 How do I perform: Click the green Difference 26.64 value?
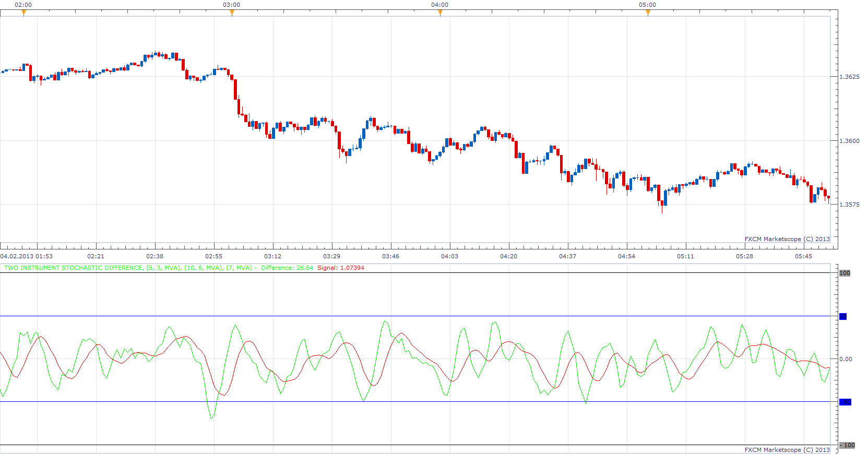click(x=287, y=268)
